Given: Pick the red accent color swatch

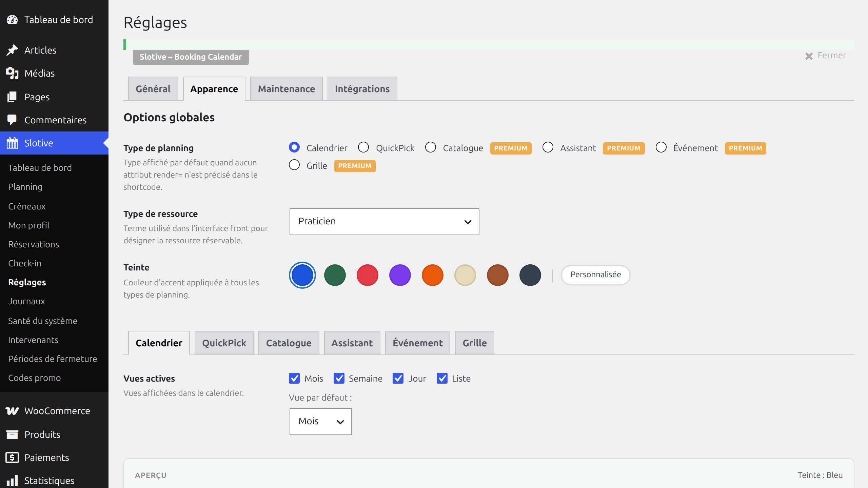Looking at the screenshot, I should coord(368,275).
